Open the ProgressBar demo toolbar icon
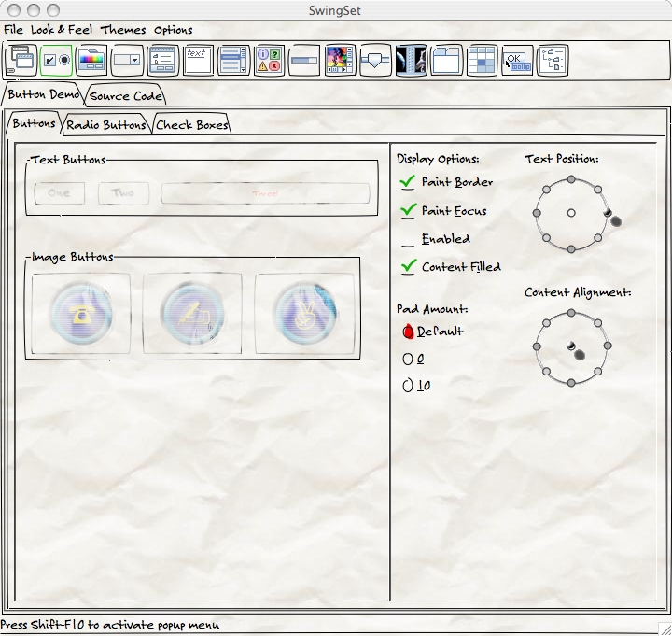 [x=304, y=61]
